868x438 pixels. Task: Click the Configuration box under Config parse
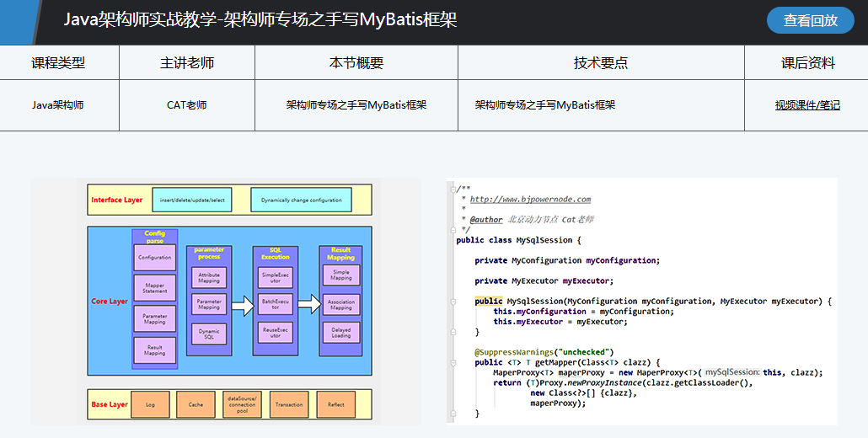154,258
